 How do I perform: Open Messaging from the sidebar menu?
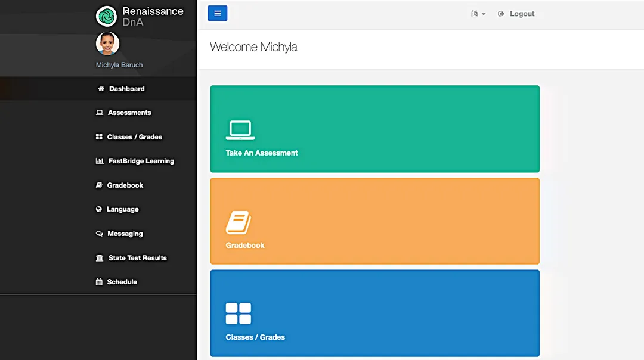tap(125, 234)
